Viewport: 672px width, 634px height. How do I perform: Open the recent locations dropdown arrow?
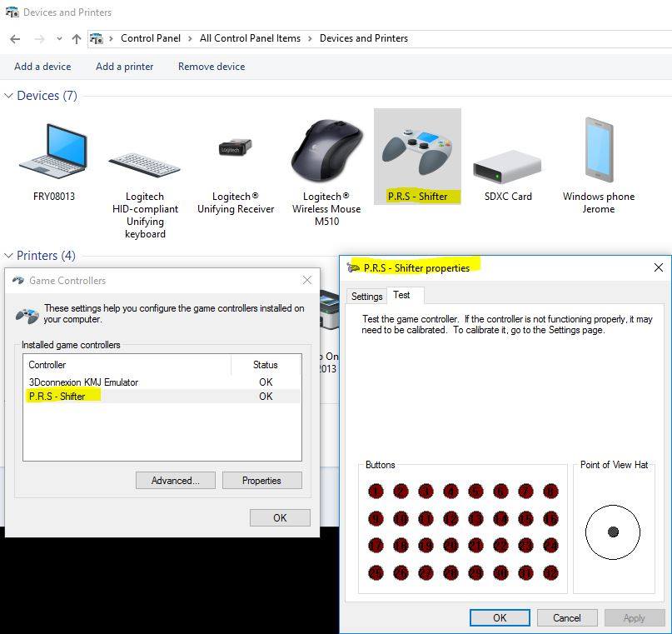point(59,38)
